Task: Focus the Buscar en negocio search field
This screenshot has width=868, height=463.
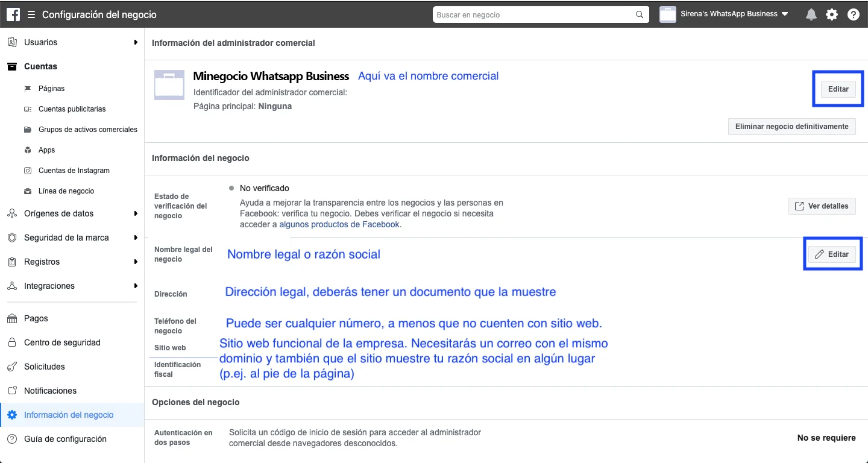Action: coord(541,14)
